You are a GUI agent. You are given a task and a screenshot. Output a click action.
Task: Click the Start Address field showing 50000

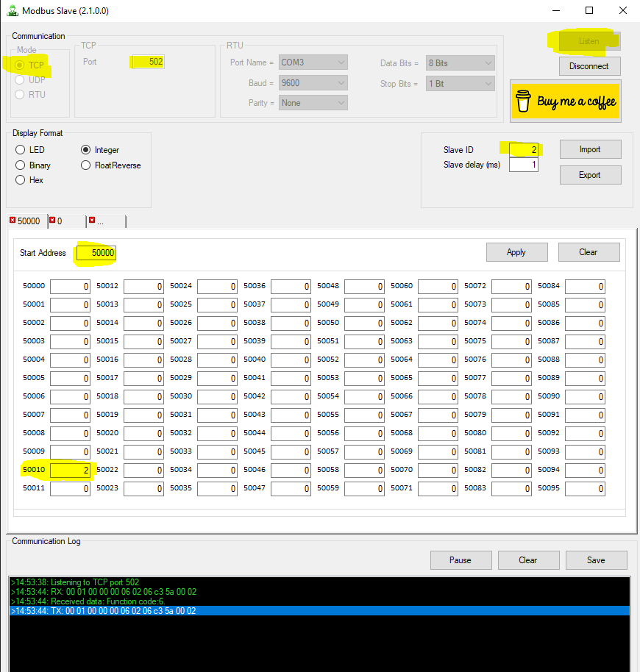coord(96,253)
